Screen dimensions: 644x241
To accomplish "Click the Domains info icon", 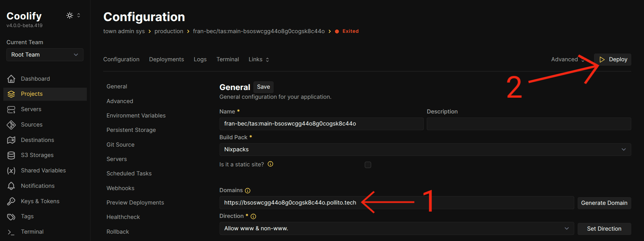I will [248, 190].
